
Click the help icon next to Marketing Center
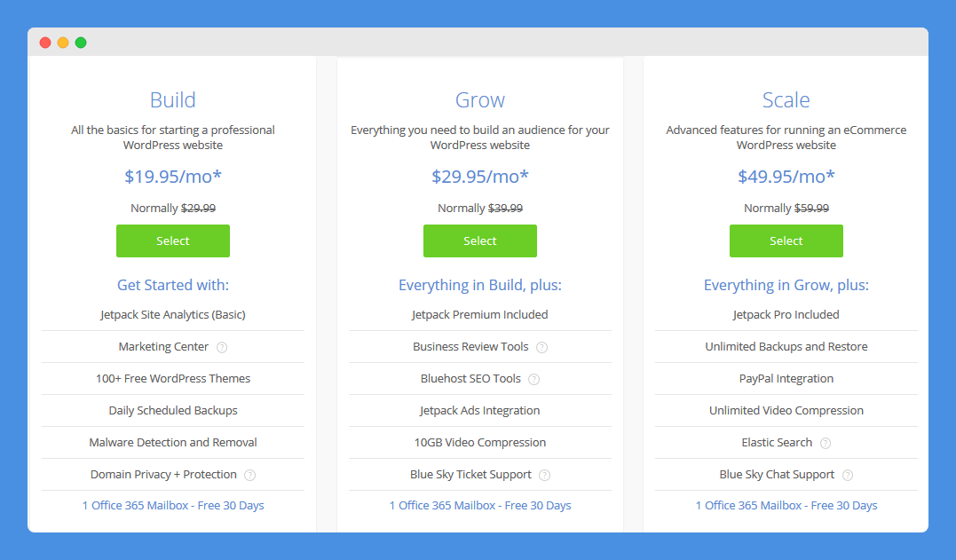point(222,347)
